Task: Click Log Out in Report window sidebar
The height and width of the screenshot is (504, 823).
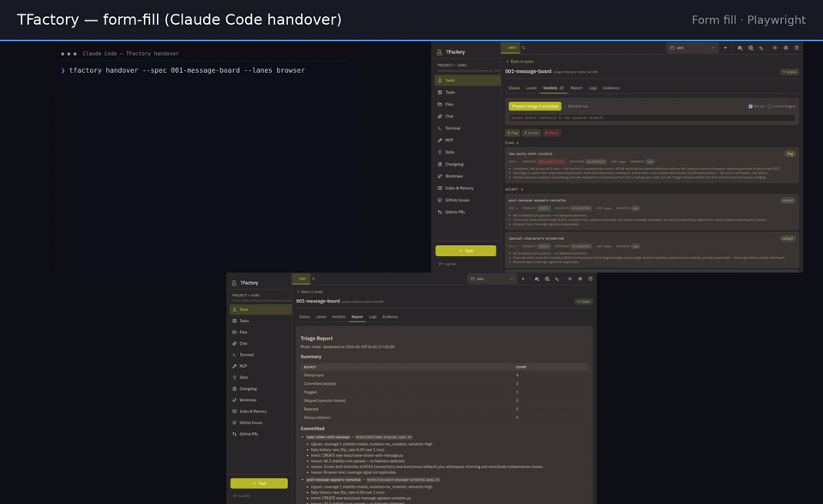Action: pyautogui.click(x=242, y=495)
